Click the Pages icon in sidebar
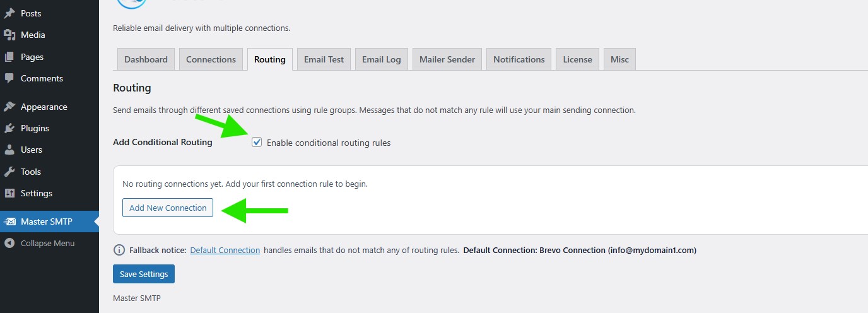Screen dimensions: 868x313 (9, 57)
